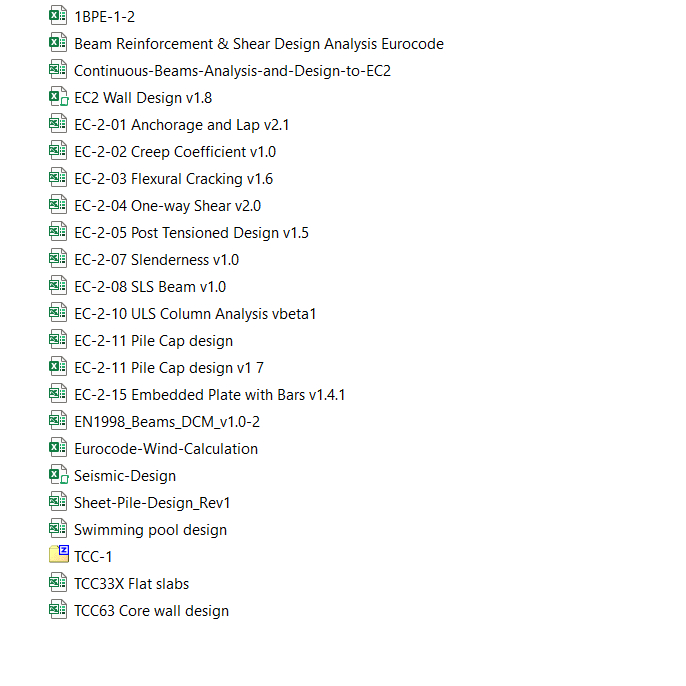Click Excel icon next to EC2 Wall Design v1.8
The image size is (686, 686).
point(59,97)
